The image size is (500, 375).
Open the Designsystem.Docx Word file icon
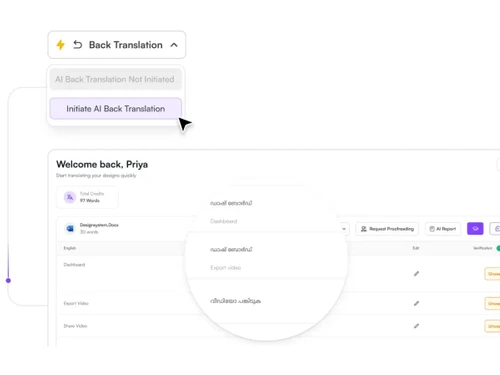click(70, 228)
